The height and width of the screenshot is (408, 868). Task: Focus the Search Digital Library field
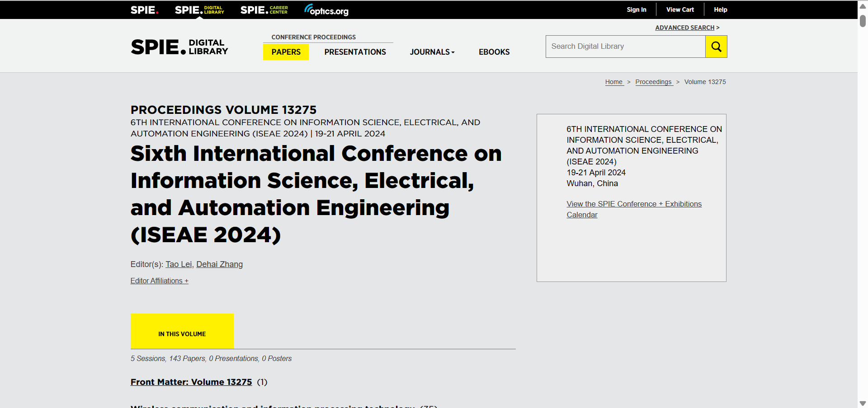(x=626, y=47)
